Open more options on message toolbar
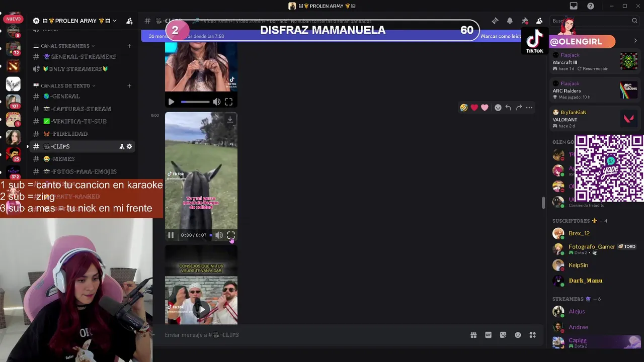 529,107
